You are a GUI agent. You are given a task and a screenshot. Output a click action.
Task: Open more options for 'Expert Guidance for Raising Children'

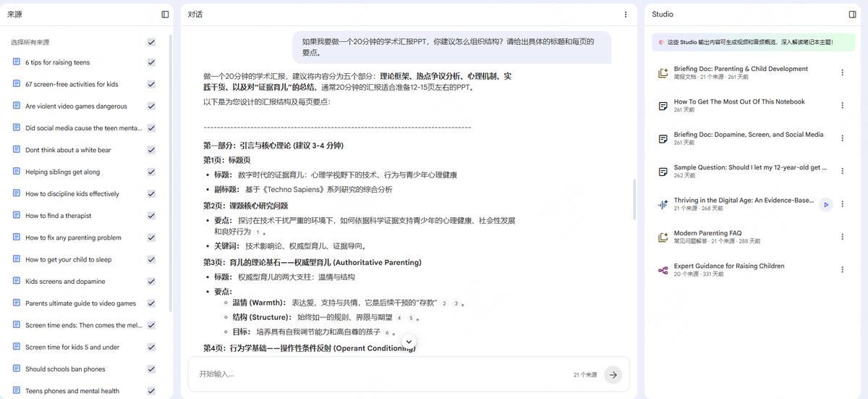(842, 270)
